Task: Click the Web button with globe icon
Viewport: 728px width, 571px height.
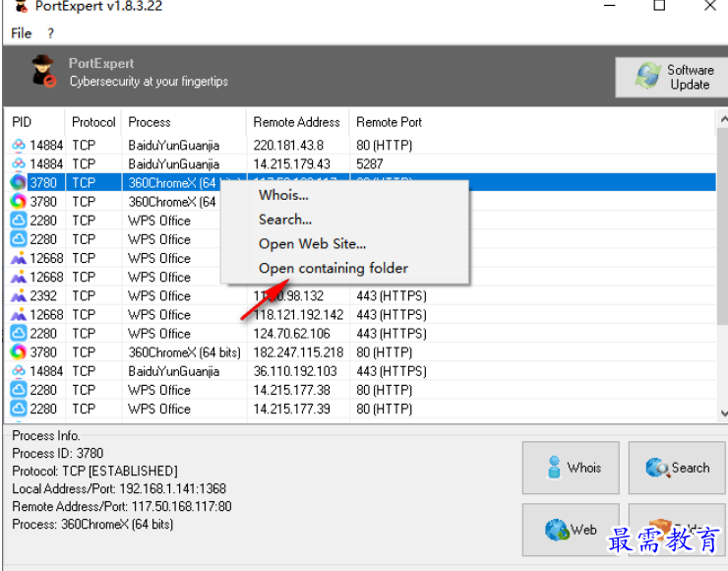Action: (569, 530)
